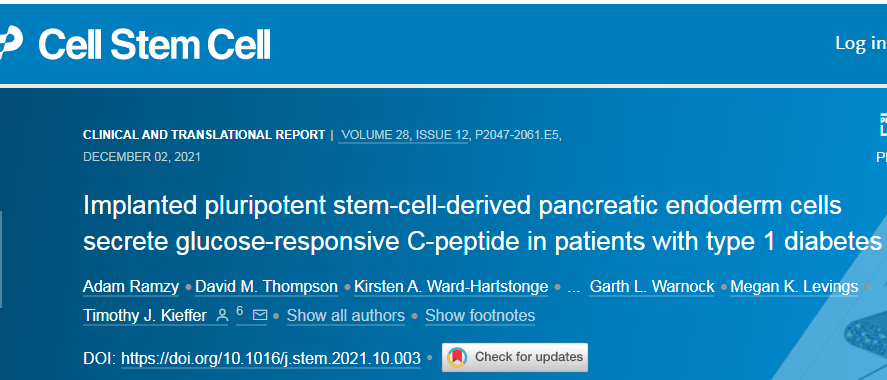
Task: Expand Show footnotes section
Action: (480, 315)
